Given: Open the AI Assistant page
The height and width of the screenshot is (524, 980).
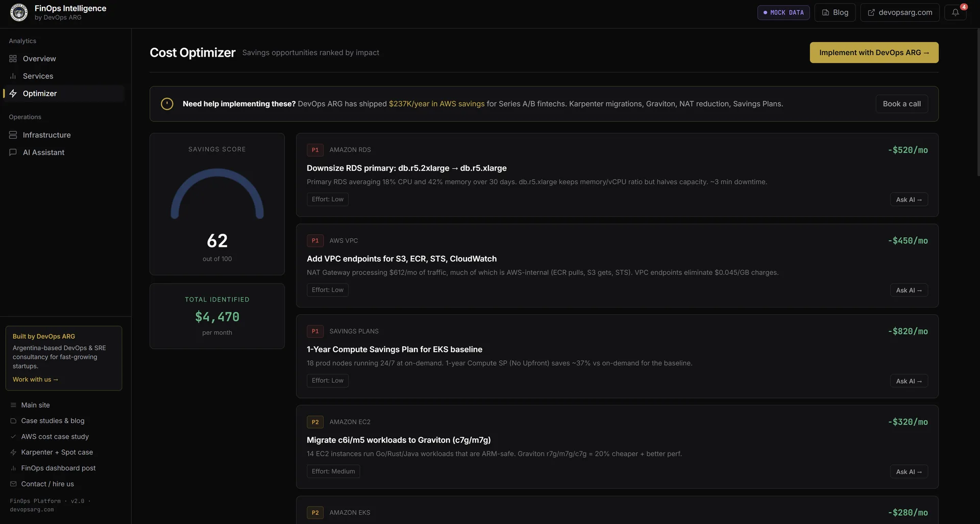Looking at the screenshot, I should click(64, 152).
